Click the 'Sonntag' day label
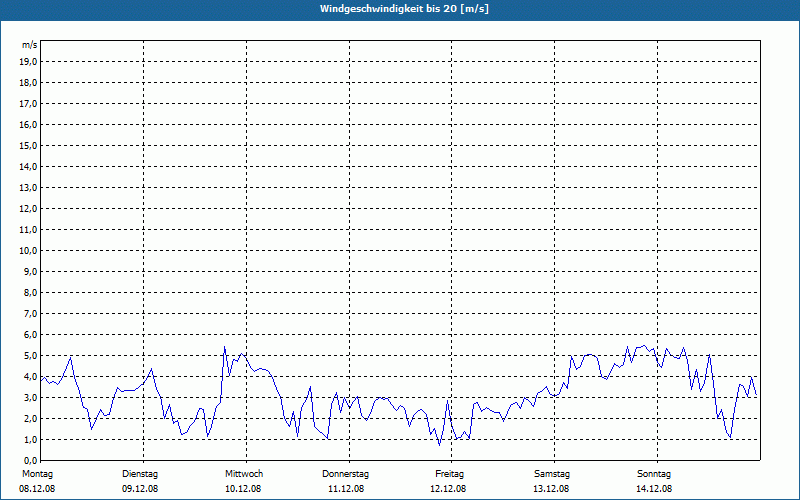Screen dimensions: 800x500 (x=654, y=474)
